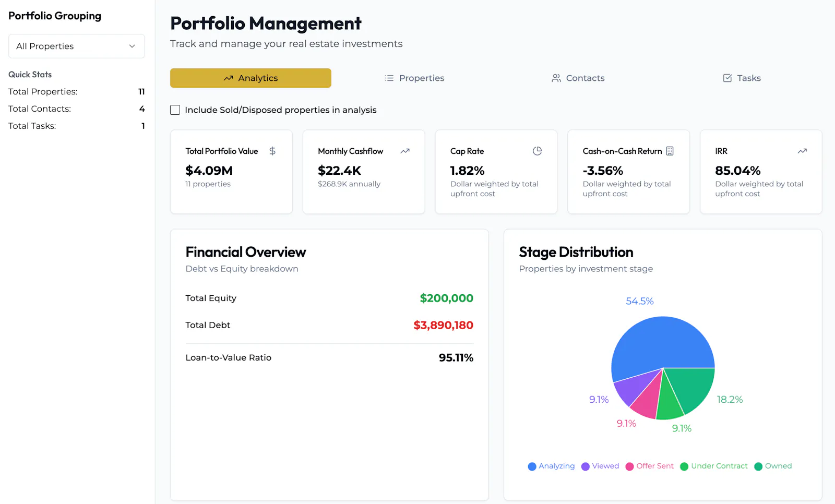
Task: Click the $4.09M portfolio value
Action: 209,171
